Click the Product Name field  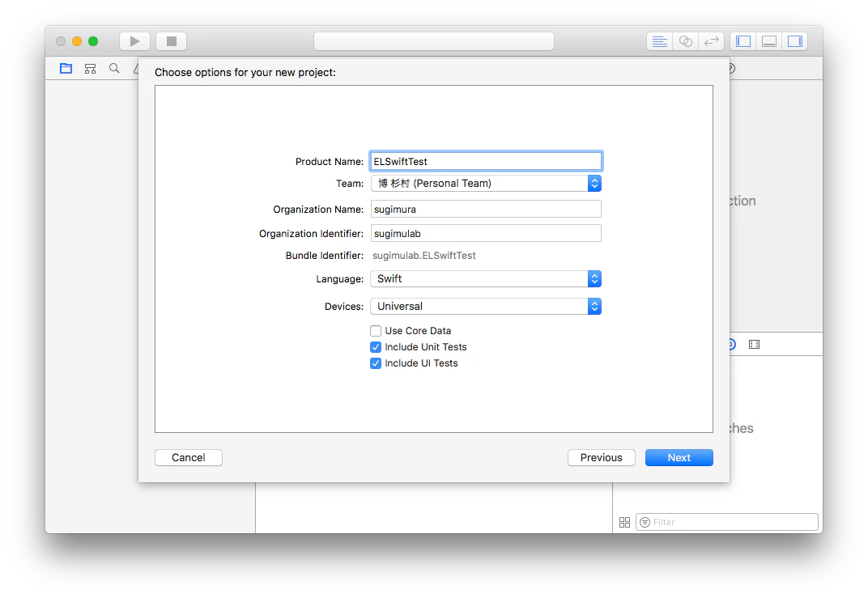click(486, 162)
